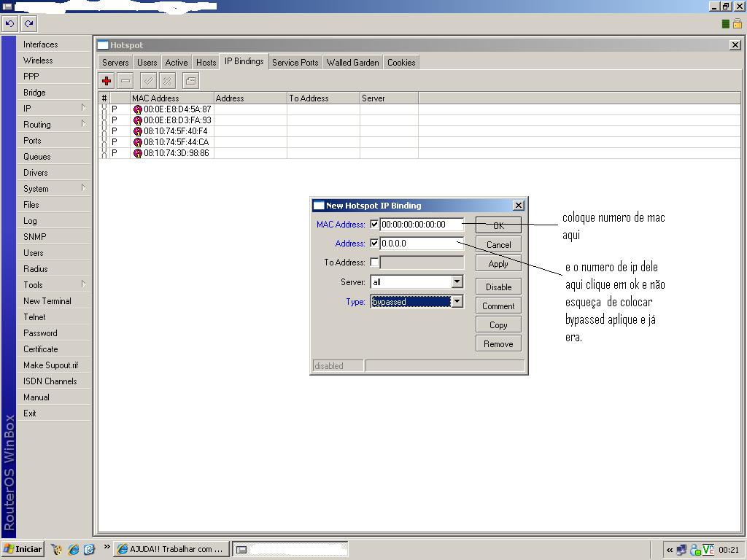Screen dimensions: 747x560
Task: Click the Disable button in dialog
Action: click(x=498, y=287)
